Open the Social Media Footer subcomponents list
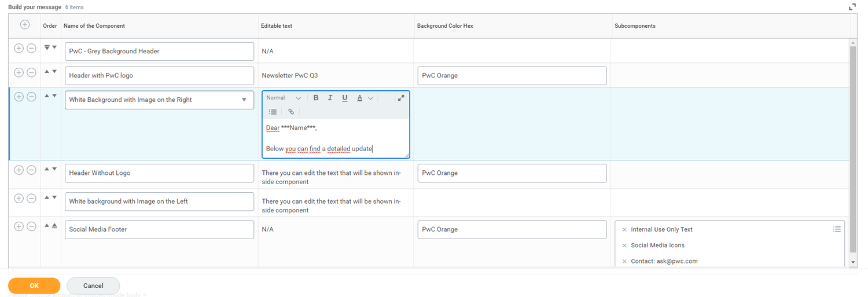Viewport: 868px width, 297px height. (x=837, y=229)
